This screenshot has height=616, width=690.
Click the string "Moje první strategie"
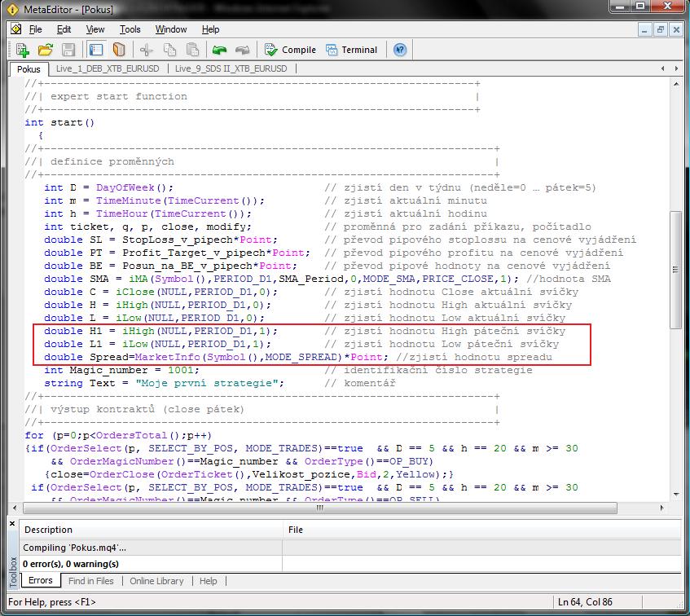coord(207,383)
